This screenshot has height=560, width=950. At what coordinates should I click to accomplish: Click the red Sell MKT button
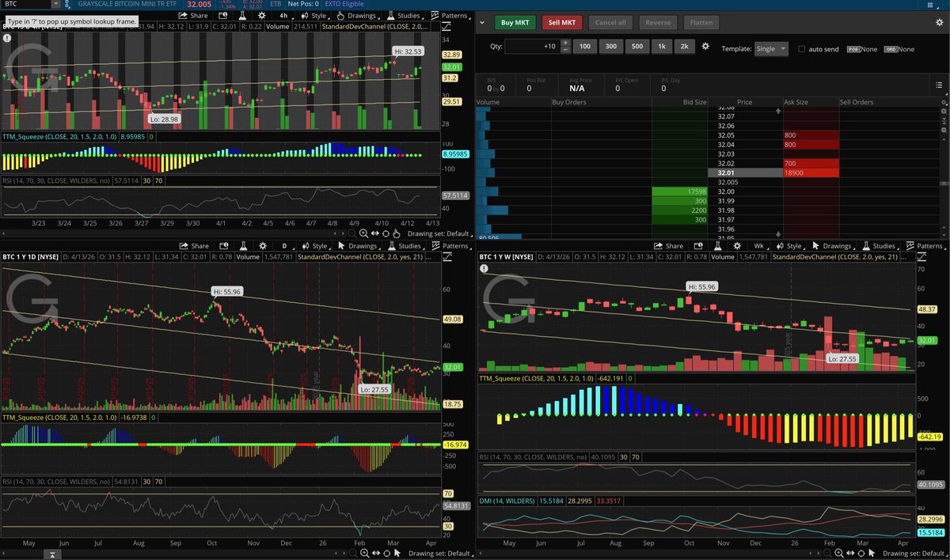(x=561, y=23)
